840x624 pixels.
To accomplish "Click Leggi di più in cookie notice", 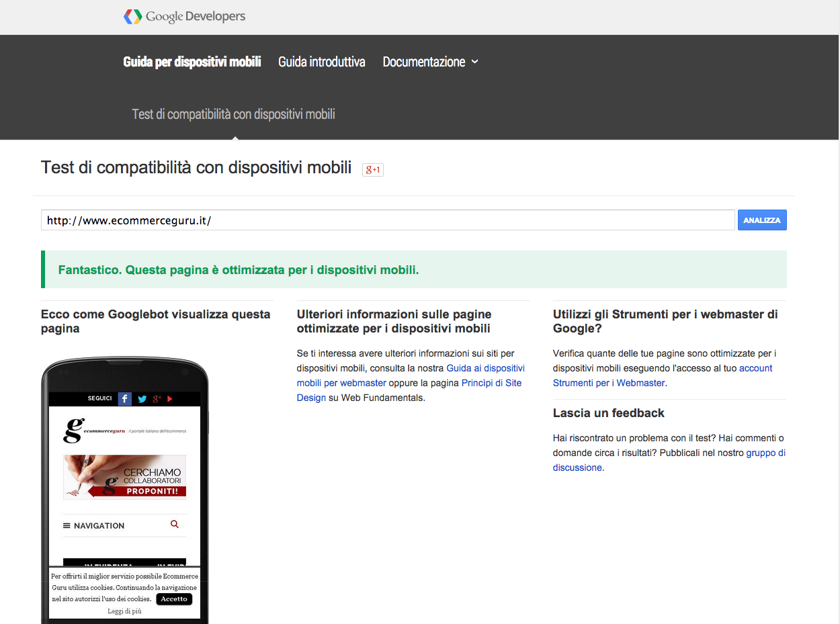I will pyautogui.click(x=124, y=611).
